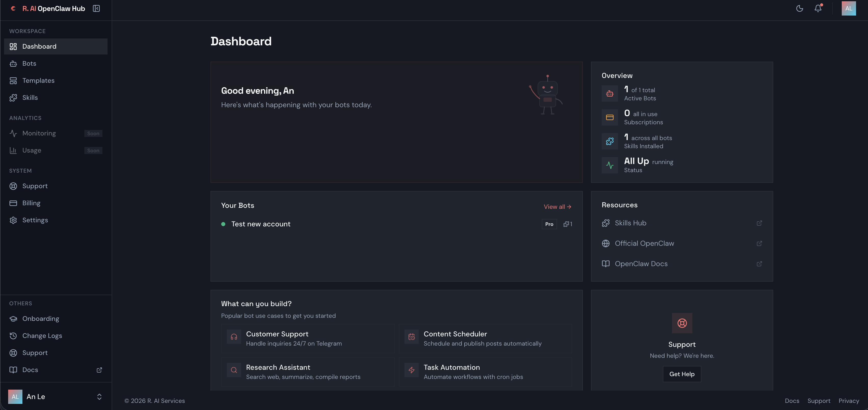Open Change Logs history icon

click(x=13, y=336)
